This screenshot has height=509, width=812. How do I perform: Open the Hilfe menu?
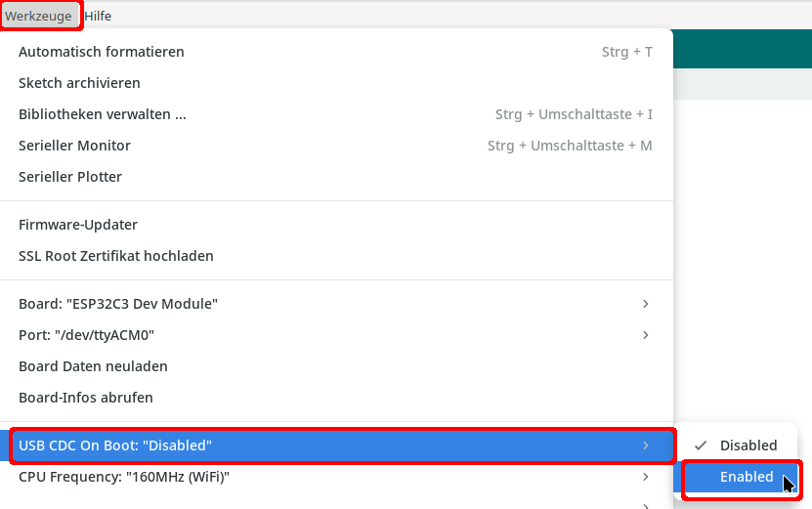tap(98, 16)
